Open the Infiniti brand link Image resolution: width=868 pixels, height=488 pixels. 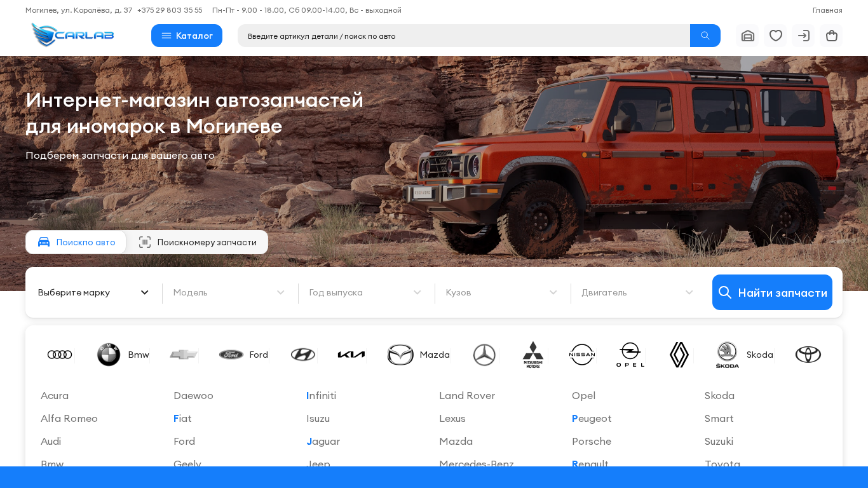click(321, 395)
